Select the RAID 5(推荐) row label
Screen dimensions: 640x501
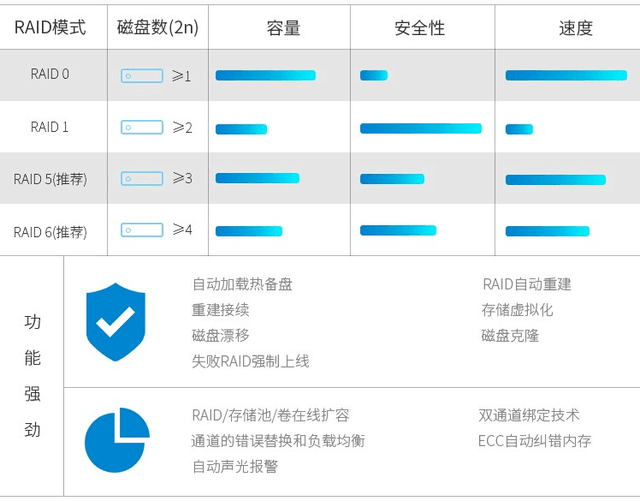click(x=50, y=179)
